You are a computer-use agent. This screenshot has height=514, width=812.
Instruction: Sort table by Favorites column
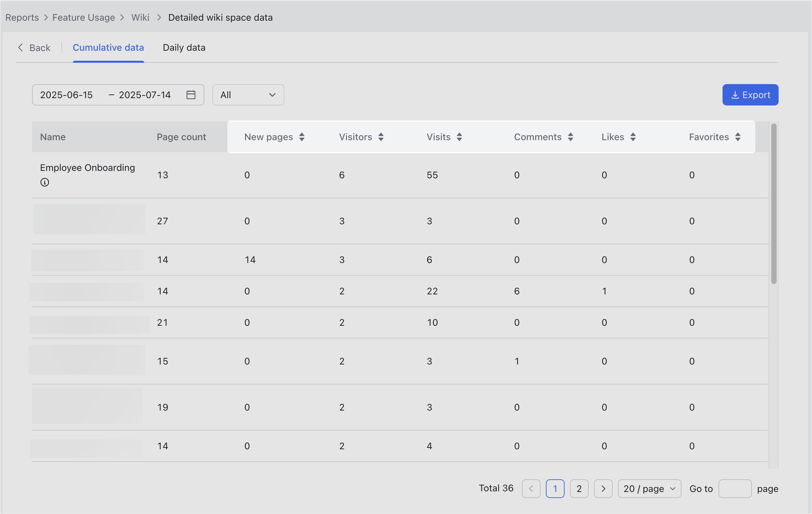pos(738,137)
